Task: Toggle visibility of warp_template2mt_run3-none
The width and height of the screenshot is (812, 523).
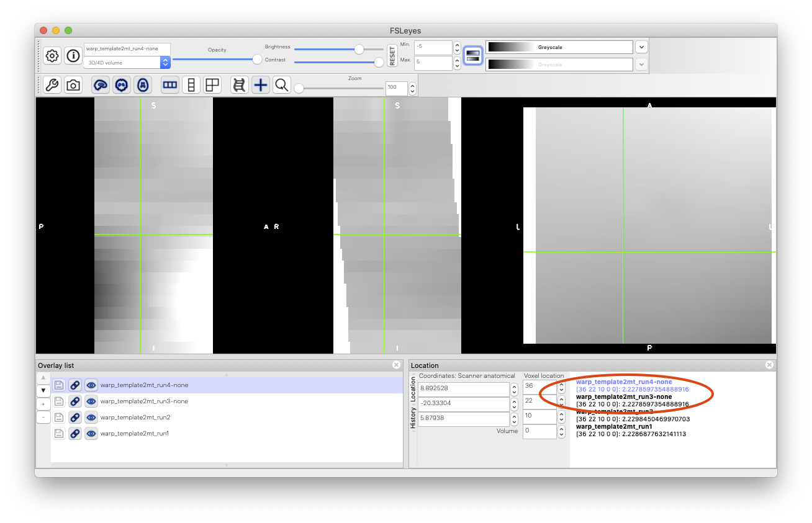Action: click(x=91, y=401)
